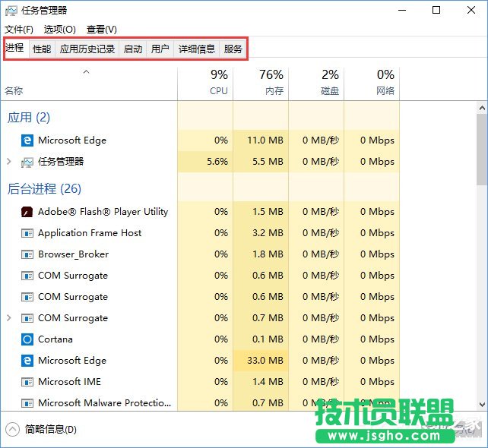Select Microsoft Malware Protectio... row
Image resolution: width=488 pixels, height=448 pixels.
point(200,403)
